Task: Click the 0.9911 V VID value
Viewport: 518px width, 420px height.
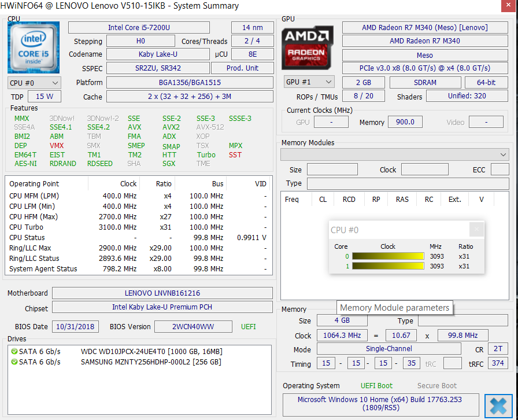Action: coord(251,237)
